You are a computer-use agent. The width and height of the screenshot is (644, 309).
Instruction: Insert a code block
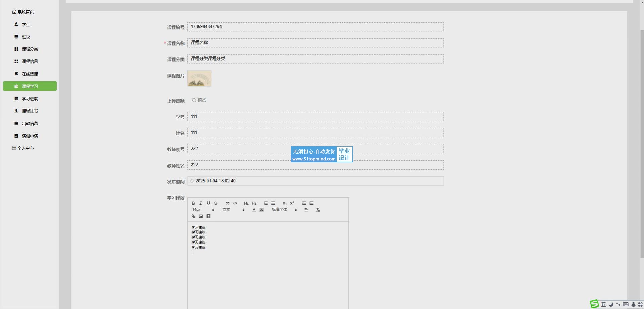click(x=235, y=203)
